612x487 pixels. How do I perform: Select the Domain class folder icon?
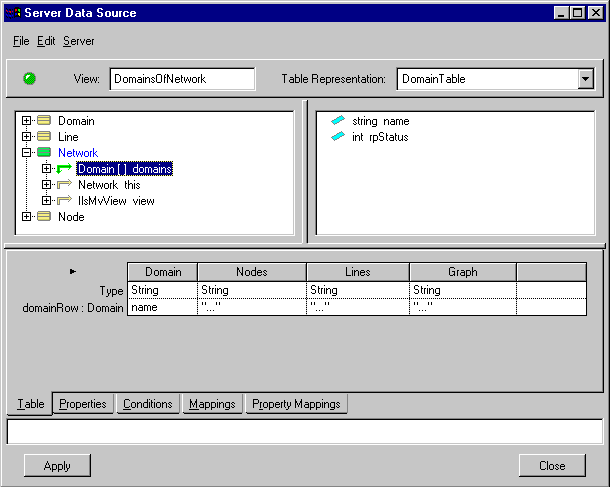tap(44, 121)
